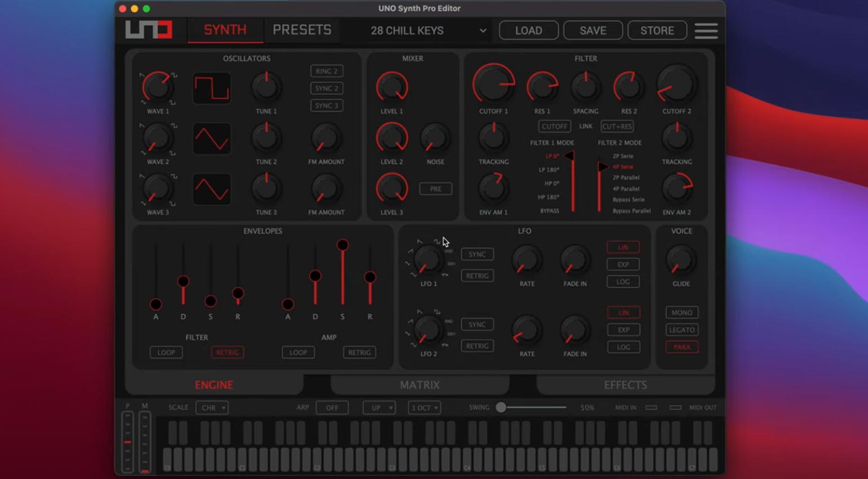Enable LFO 1 SYNC toggle
Viewport: 868px width, 479px height.
477,254
